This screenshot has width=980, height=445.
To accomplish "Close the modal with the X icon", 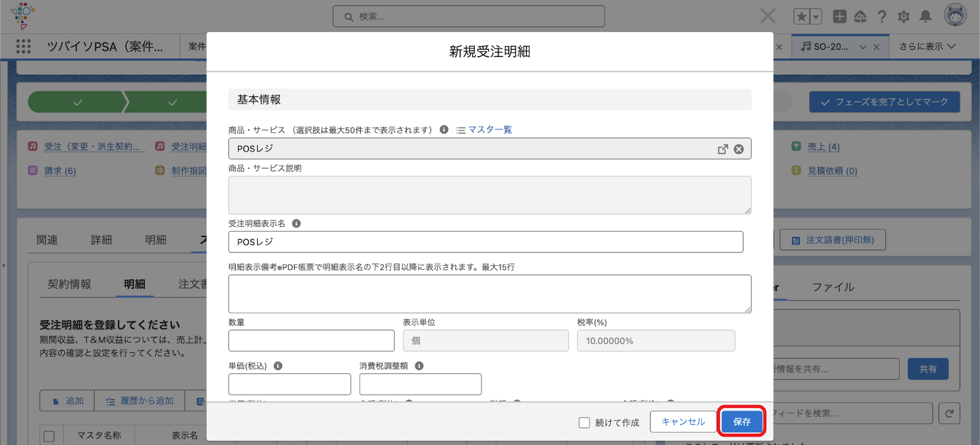I will pyautogui.click(x=767, y=16).
